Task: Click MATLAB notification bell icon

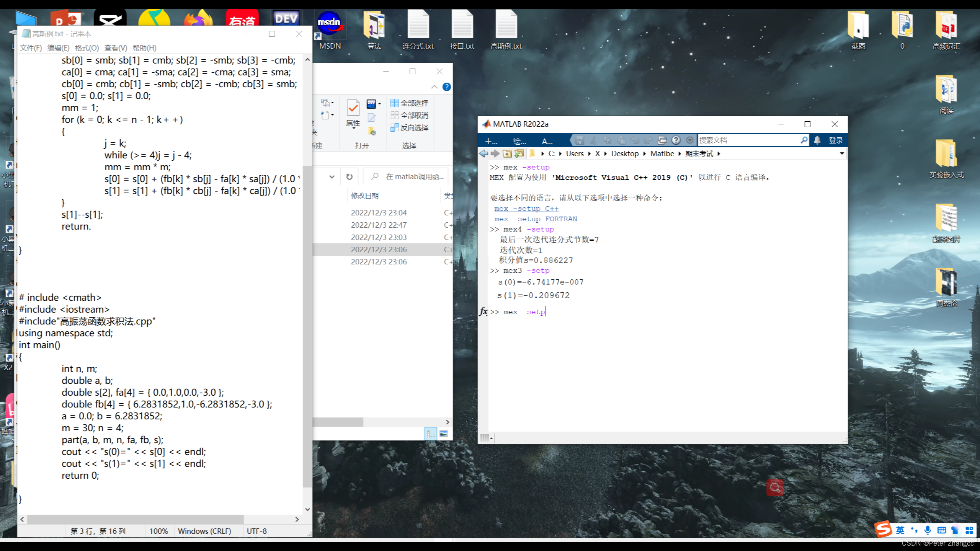Action: [817, 140]
